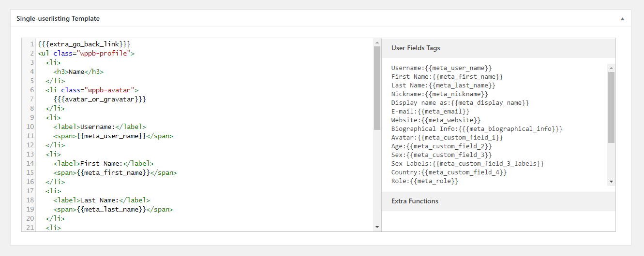Place cursor on {{{extra_go_back_link}}} code line
Image resolution: width=644 pixels, height=256 pixels.
(84, 44)
